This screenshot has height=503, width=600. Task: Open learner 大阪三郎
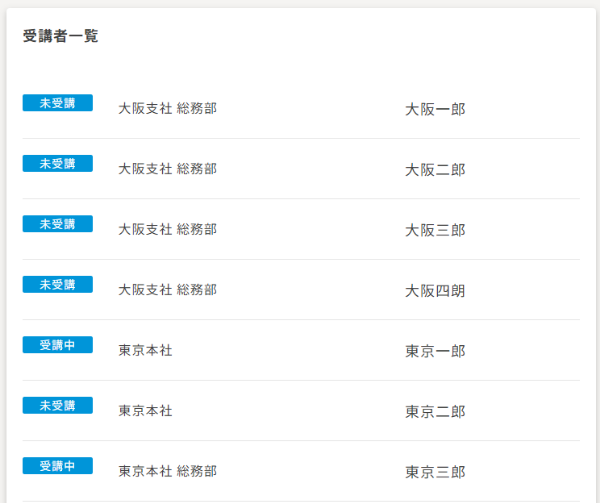tap(435, 230)
